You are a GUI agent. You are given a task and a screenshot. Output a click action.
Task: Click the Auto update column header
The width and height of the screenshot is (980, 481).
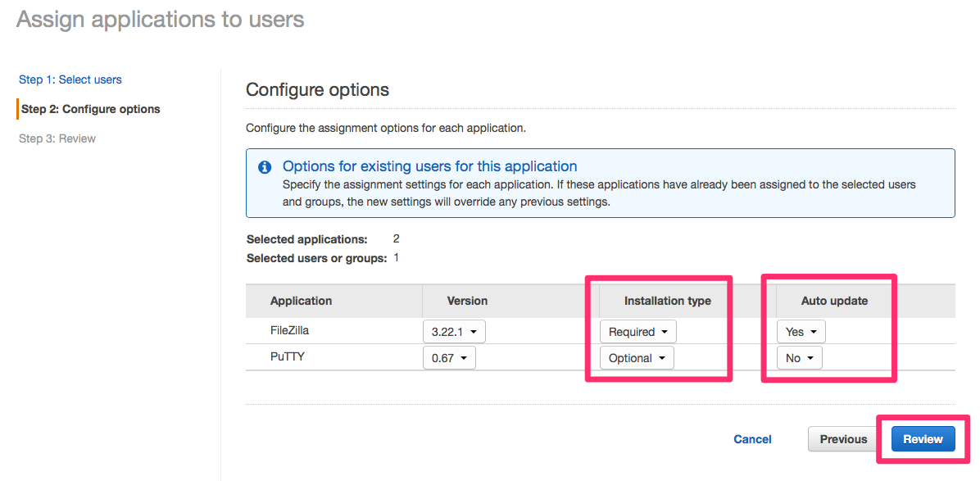tap(833, 301)
